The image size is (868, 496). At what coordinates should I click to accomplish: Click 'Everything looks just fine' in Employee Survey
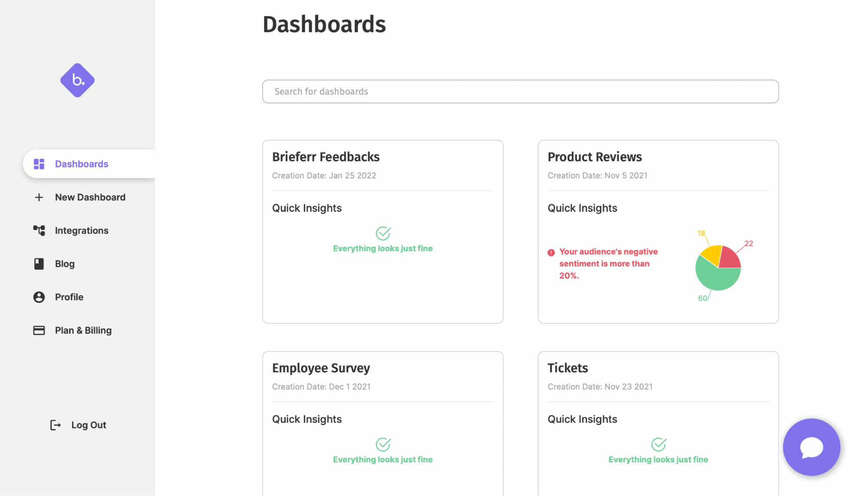tap(383, 460)
